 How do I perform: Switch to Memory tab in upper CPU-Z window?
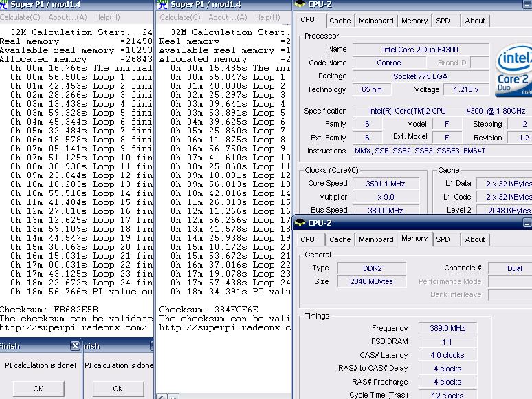tap(414, 21)
